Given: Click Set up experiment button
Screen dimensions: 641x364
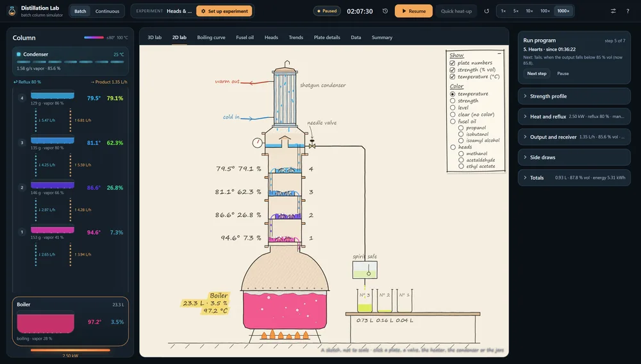Looking at the screenshot, I should point(224,11).
